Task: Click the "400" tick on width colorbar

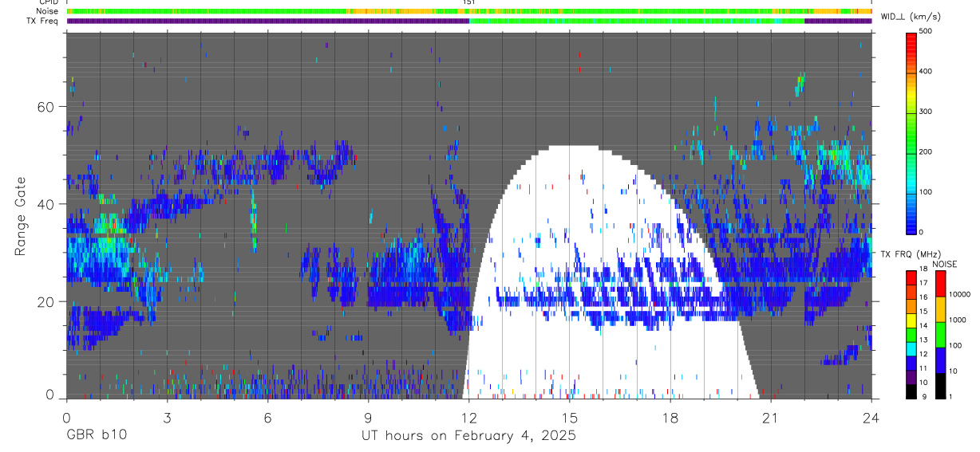Action: (926, 71)
